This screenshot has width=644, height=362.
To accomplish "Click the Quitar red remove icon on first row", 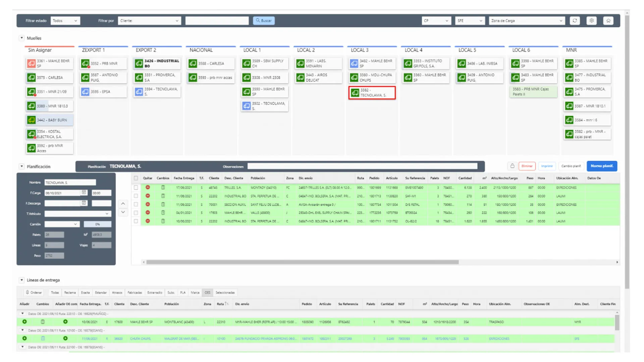I will (148, 188).
